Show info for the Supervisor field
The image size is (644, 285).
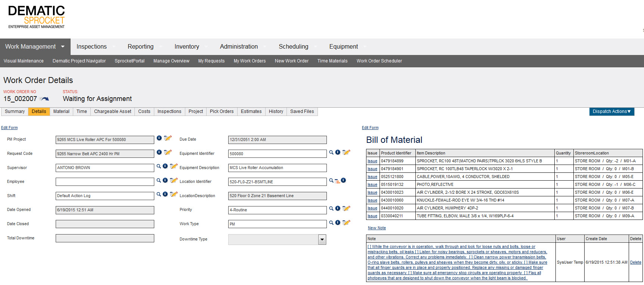(165, 166)
